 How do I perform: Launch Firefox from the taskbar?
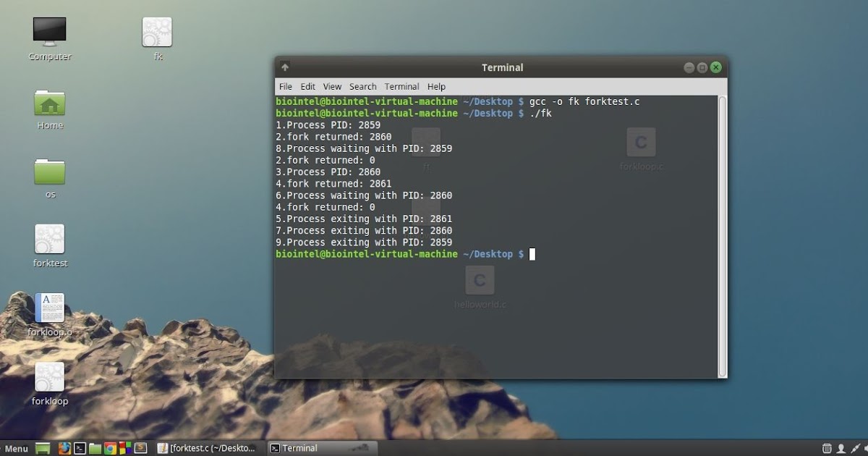(x=64, y=449)
